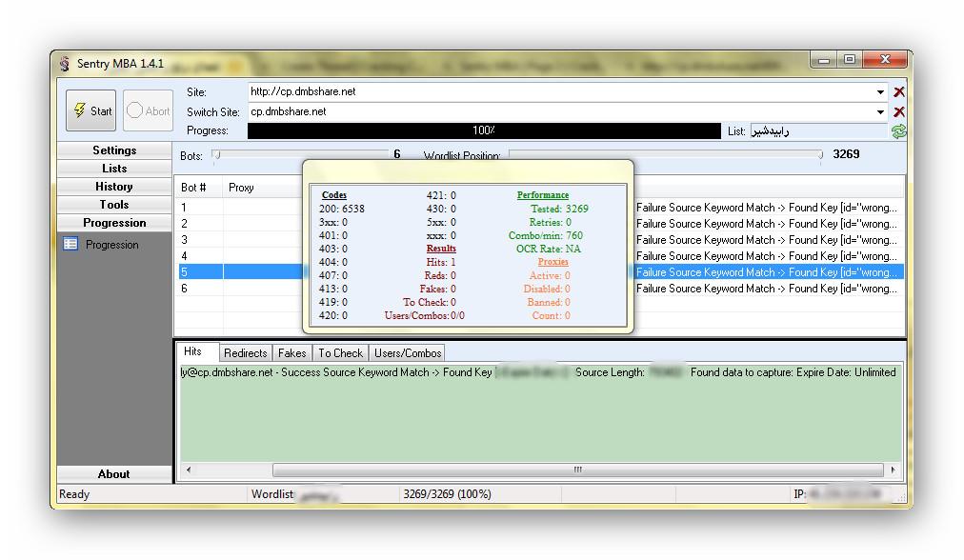This screenshot has width=964, height=560.
Task: Click the Results heading in stats popup
Action: (441, 249)
